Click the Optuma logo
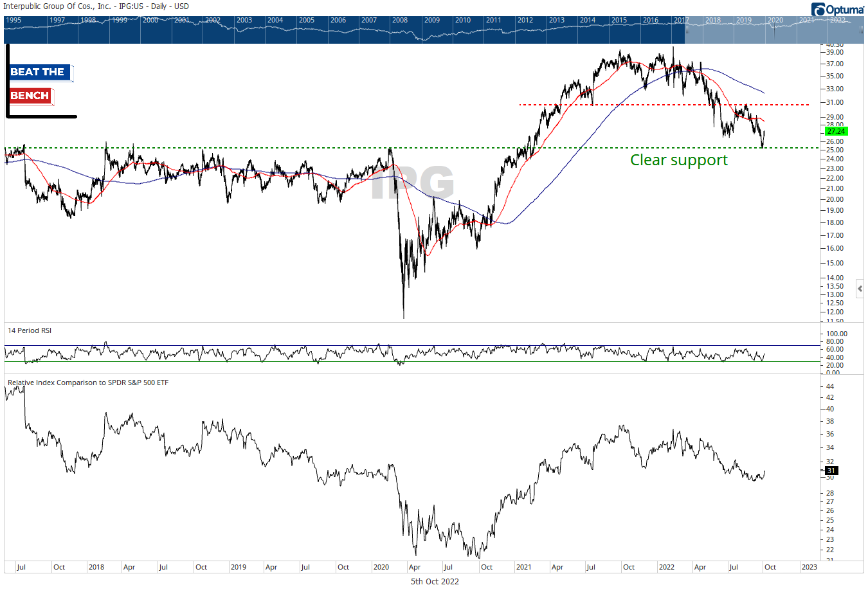Viewport: 868px width, 594px height. pyautogui.click(x=838, y=10)
